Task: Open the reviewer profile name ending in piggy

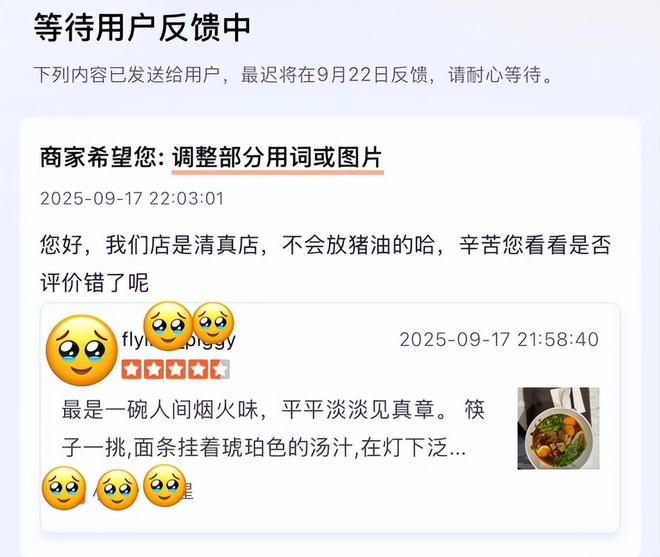Action: click(178, 339)
